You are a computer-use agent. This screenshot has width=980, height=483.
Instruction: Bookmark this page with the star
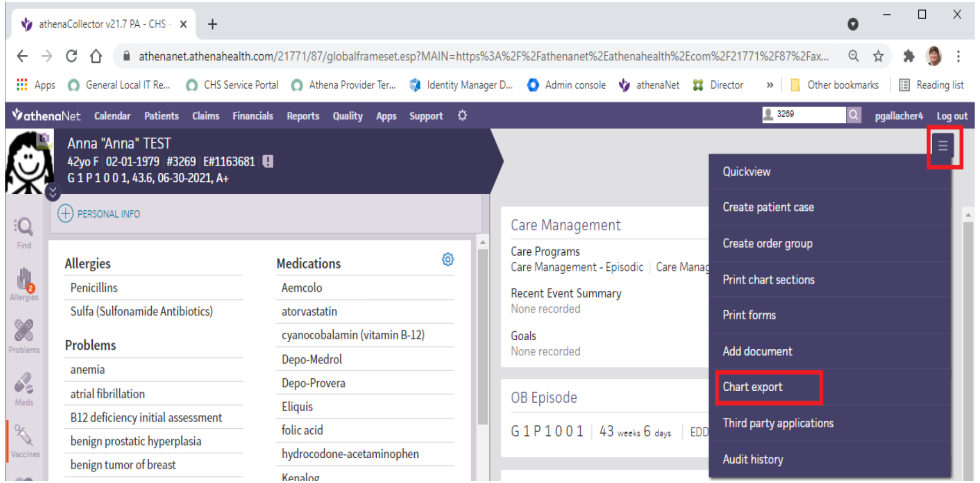(x=878, y=56)
